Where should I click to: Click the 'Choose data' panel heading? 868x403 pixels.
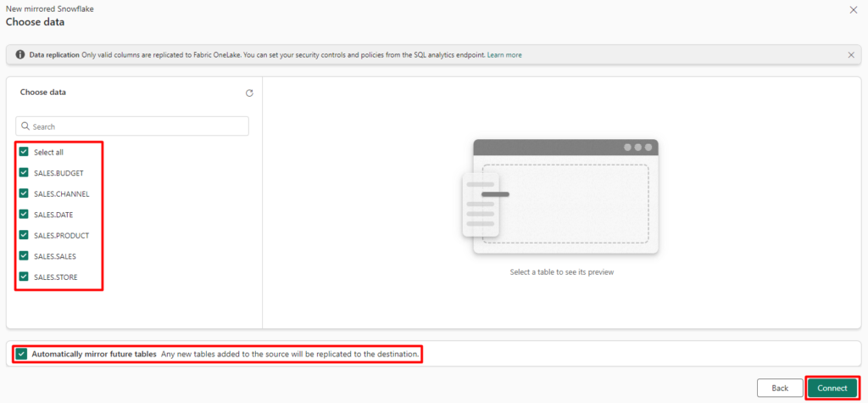pyautogui.click(x=43, y=92)
